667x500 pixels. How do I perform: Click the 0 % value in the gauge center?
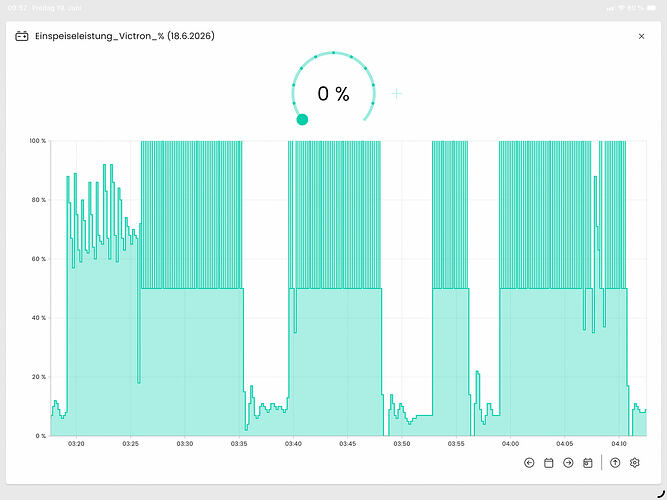pyautogui.click(x=333, y=94)
